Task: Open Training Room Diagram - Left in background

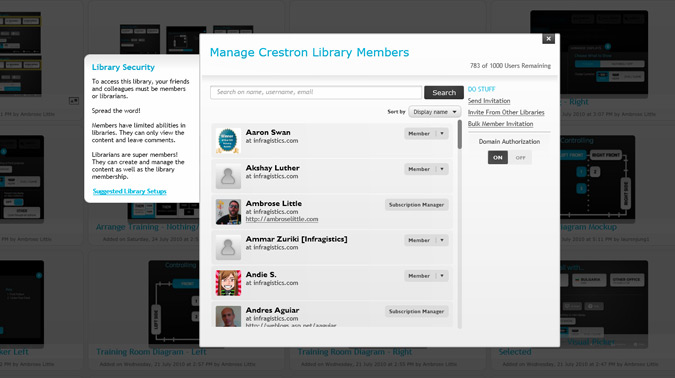Action: [x=151, y=352]
